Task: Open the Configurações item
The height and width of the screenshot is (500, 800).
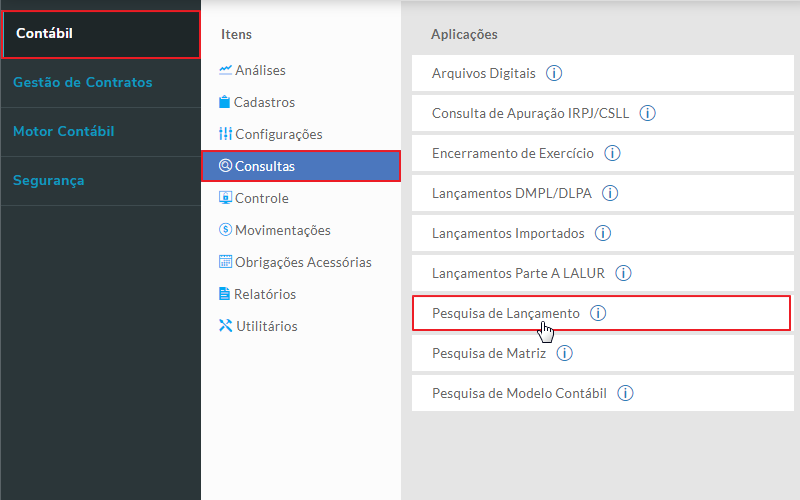Action: click(278, 134)
